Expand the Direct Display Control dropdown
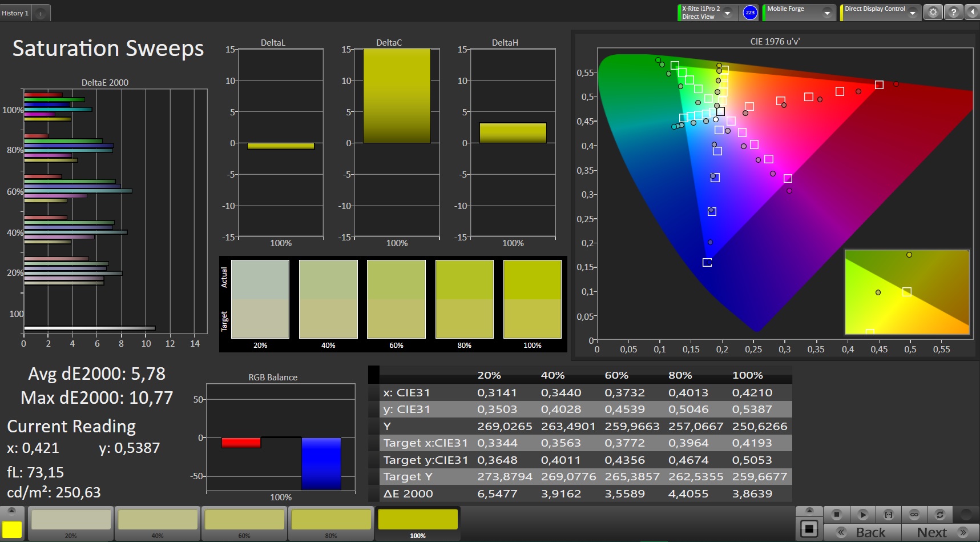The image size is (980, 542). [913, 13]
